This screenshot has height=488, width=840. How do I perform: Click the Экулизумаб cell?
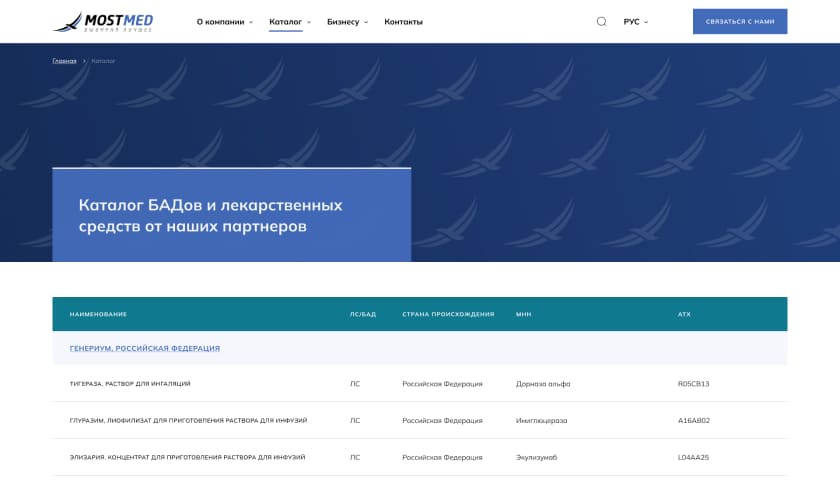click(x=536, y=457)
